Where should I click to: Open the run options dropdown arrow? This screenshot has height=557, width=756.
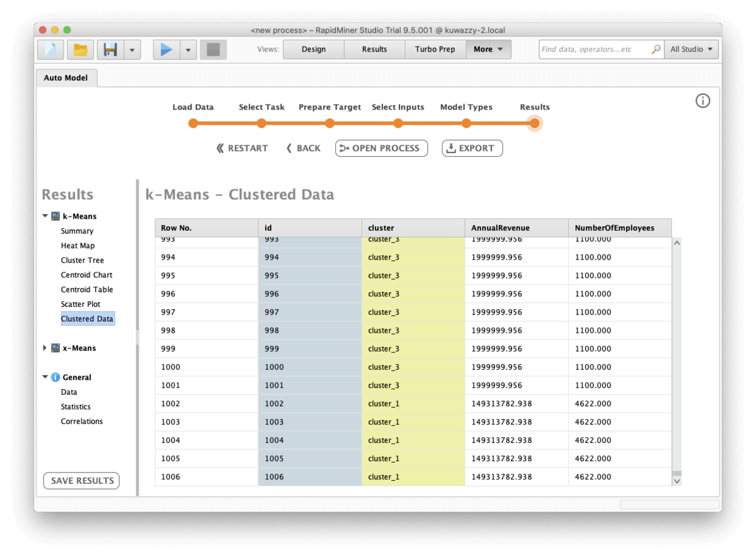point(188,49)
